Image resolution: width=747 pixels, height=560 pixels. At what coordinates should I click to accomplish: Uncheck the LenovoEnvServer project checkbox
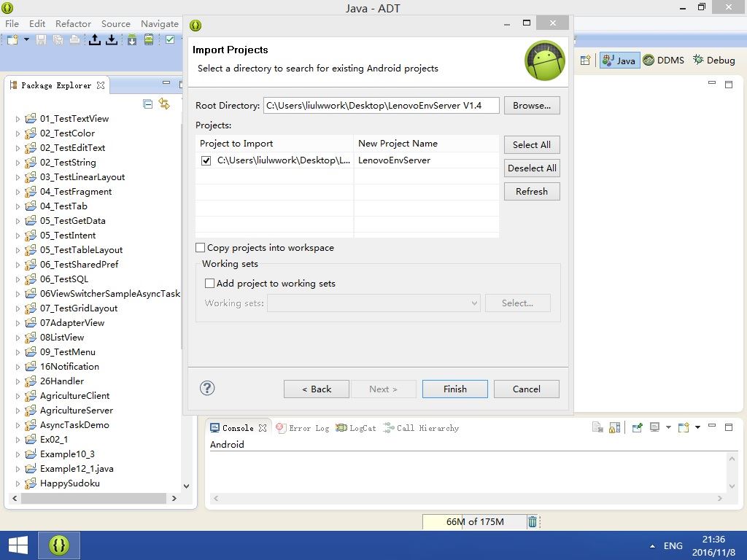pos(206,160)
